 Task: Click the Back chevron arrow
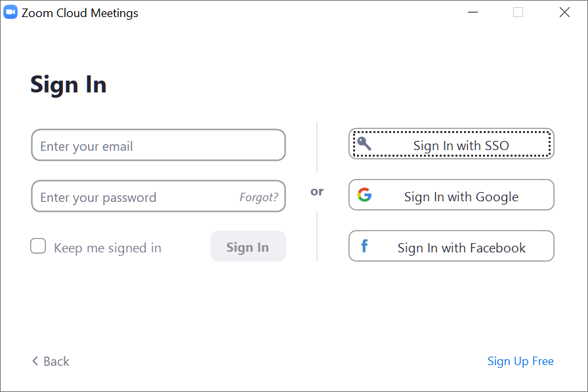[x=35, y=361]
